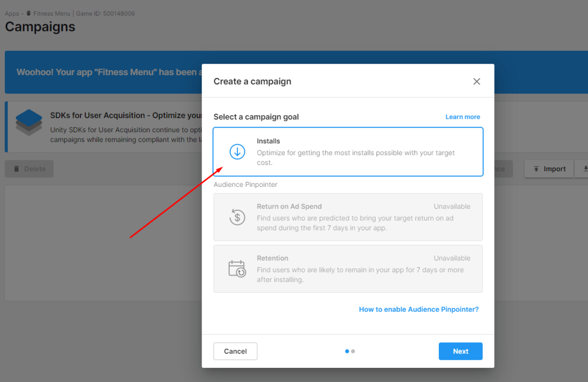
Task: Open the Apps breadcrumb link
Action: pyautogui.click(x=12, y=13)
